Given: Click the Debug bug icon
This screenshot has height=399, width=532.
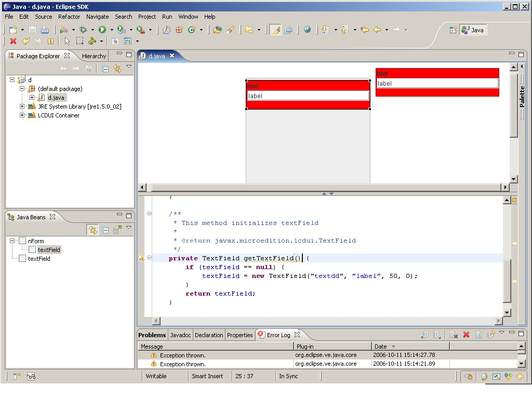Looking at the screenshot, I should pyautogui.click(x=83, y=30).
